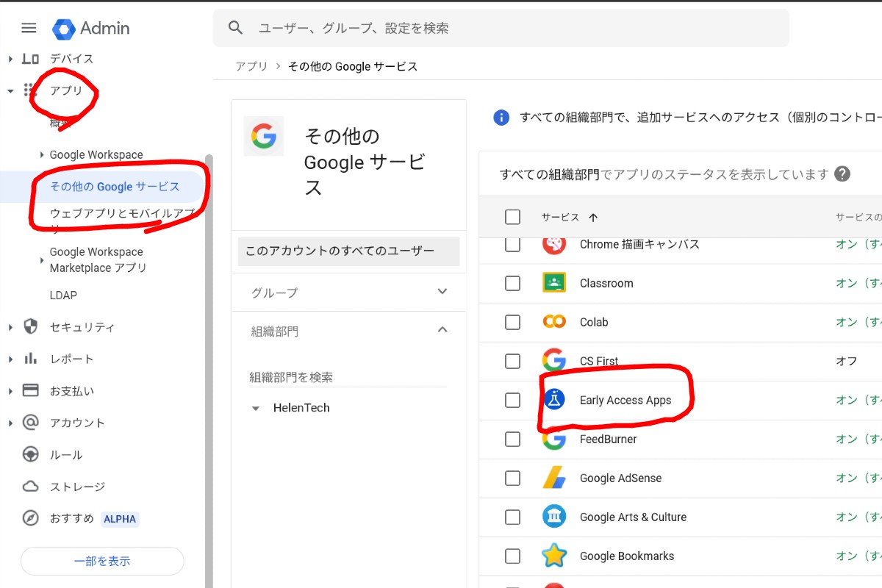Check the checkbox beside CS First

pos(512,361)
